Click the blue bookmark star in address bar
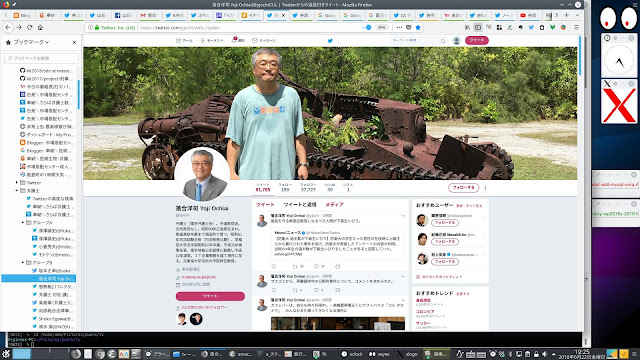The width and height of the screenshot is (640, 360). 418,27
